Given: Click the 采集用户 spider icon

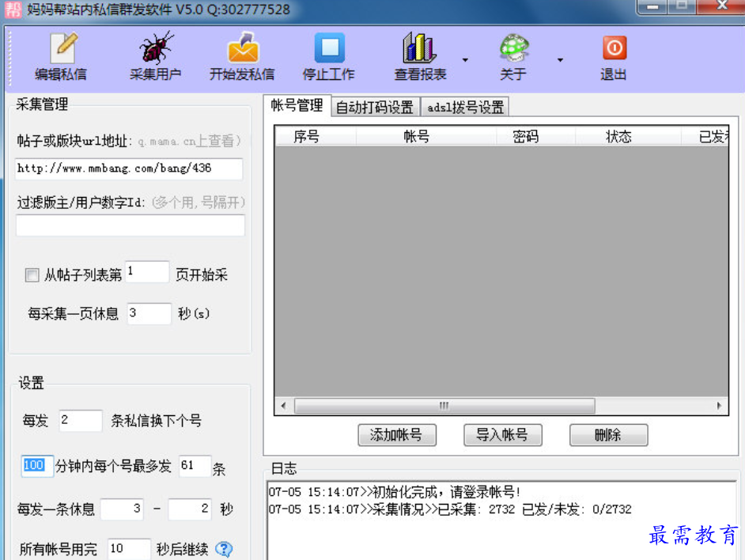Looking at the screenshot, I should pyautogui.click(x=156, y=48).
